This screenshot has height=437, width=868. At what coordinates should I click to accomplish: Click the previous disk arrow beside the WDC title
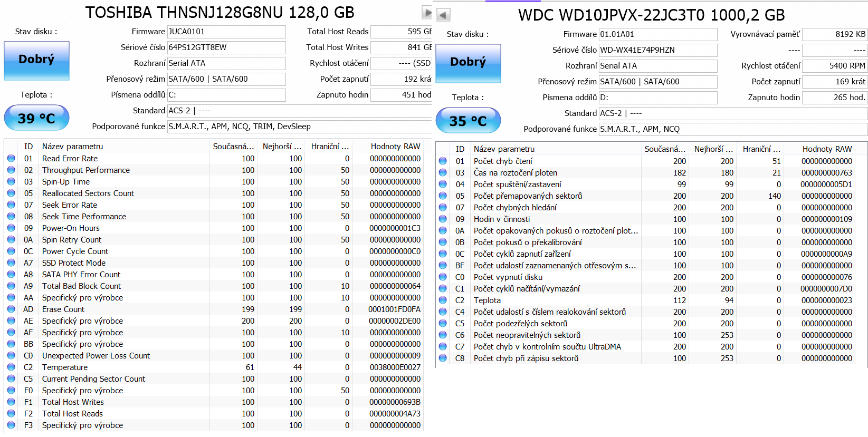(x=443, y=15)
